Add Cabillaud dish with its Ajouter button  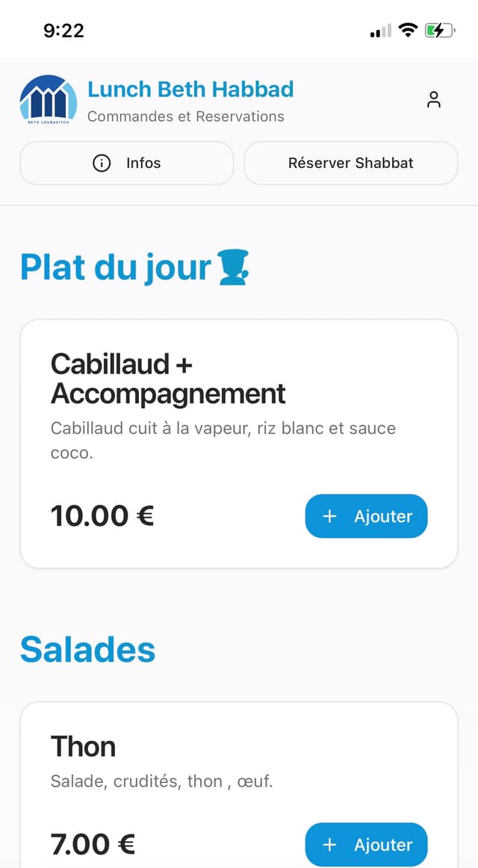[x=366, y=516]
